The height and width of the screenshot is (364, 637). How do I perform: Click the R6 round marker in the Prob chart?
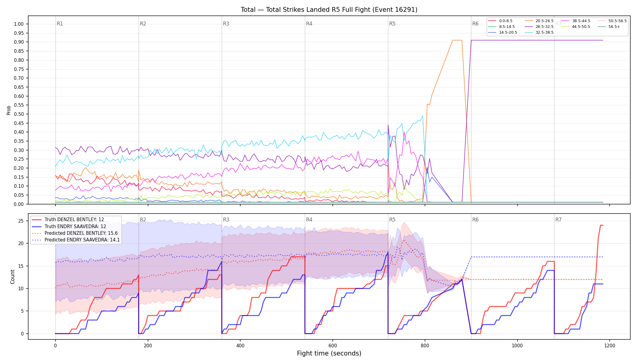click(x=475, y=24)
